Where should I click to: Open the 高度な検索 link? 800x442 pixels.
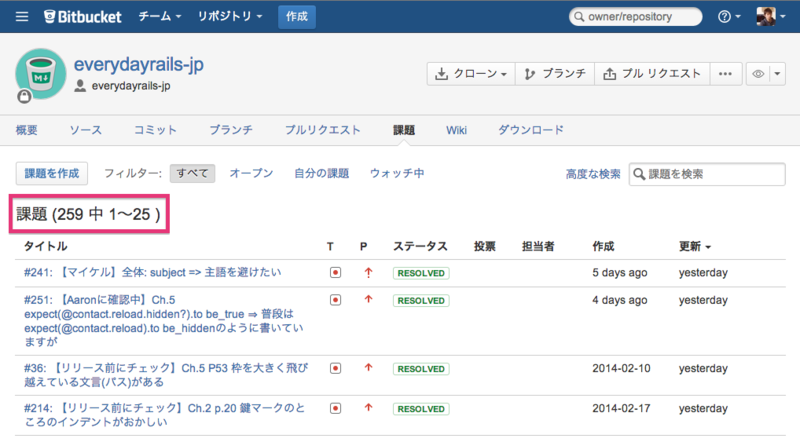[x=593, y=174]
